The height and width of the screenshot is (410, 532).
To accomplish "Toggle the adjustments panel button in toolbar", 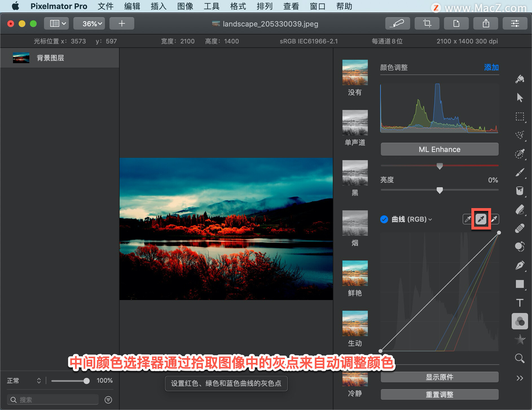I will [515, 23].
